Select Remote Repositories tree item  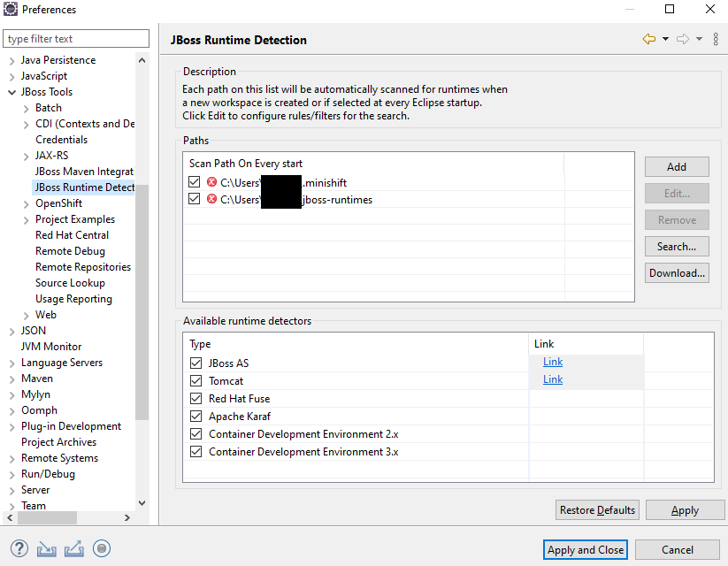83,267
